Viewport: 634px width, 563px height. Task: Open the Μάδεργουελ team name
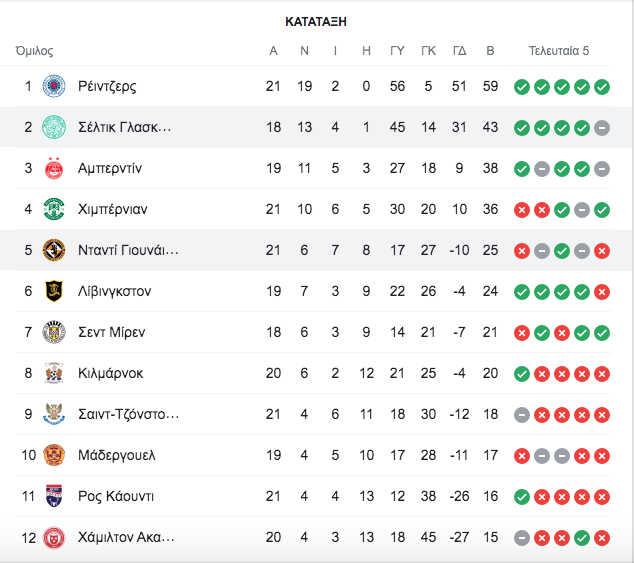(116, 455)
